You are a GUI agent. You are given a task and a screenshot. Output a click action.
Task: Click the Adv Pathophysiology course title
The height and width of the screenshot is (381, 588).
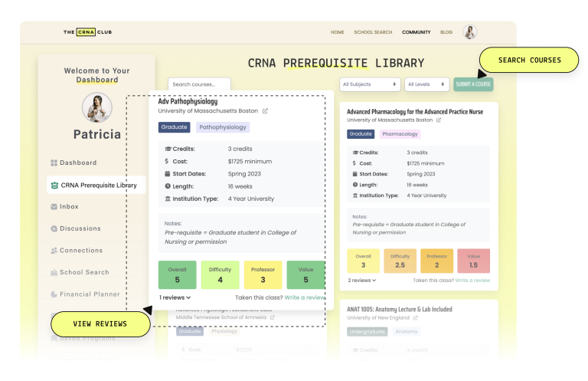(188, 101)
